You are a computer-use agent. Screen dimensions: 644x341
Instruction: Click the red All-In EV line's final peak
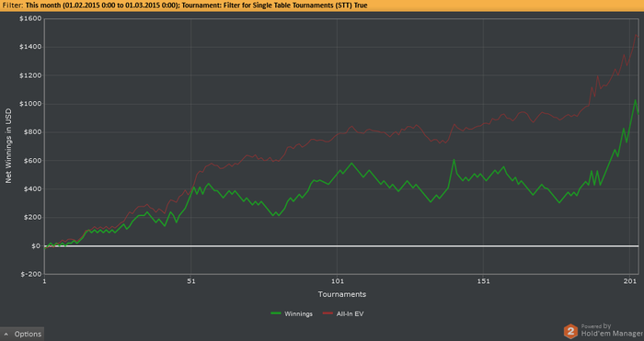tap(637, 35)
